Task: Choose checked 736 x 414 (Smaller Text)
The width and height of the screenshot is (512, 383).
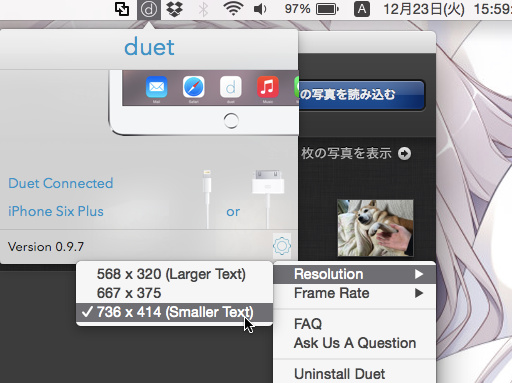Action: point(174,312)
